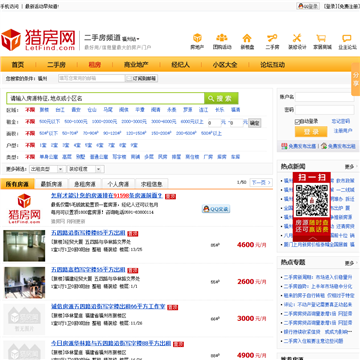This screenshot has width=360, height=360.
Task: Open the 扫一扫 QR code image
Action: pyautogui.click(x=312, y=200)
